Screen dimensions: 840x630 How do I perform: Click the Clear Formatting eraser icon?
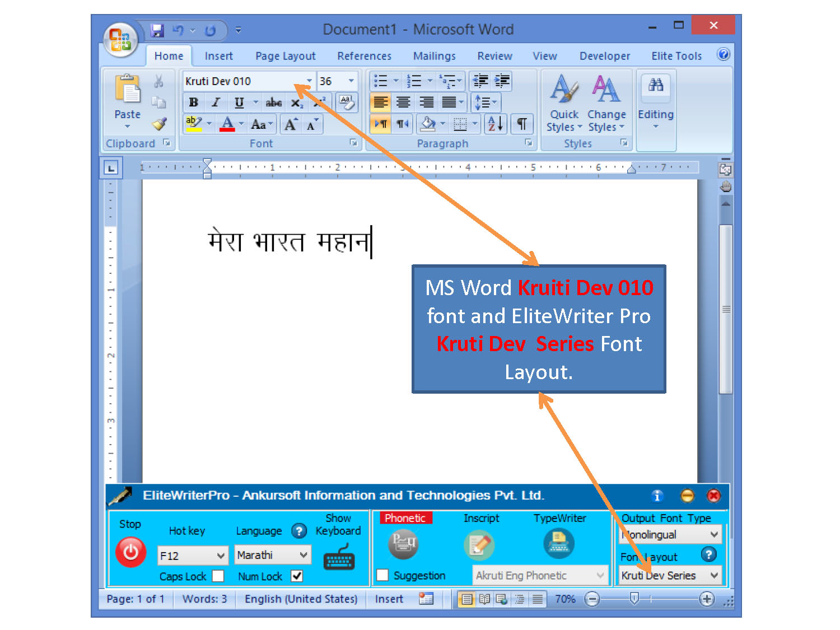tap(347, 102)
